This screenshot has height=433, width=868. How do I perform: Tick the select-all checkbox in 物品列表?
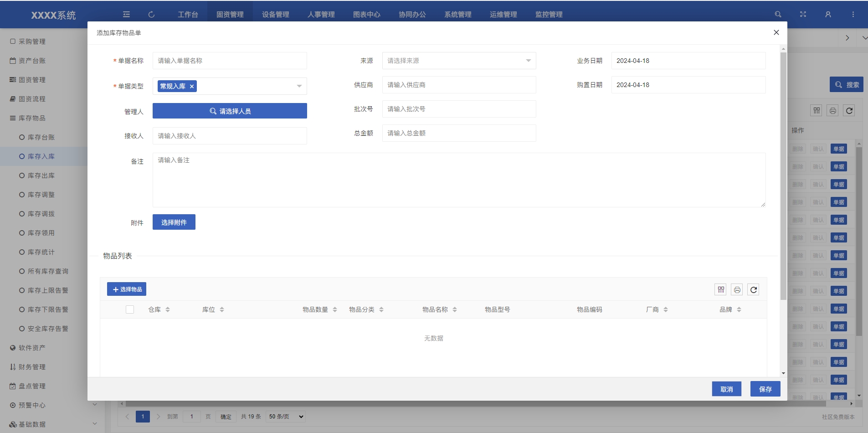click(x=130, y=309)
